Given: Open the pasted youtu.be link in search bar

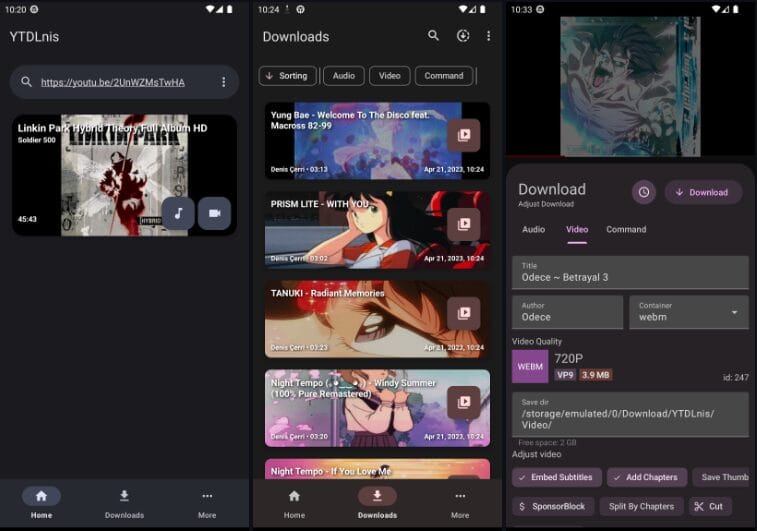Looking at the screenshot, I should click(112, 83).
